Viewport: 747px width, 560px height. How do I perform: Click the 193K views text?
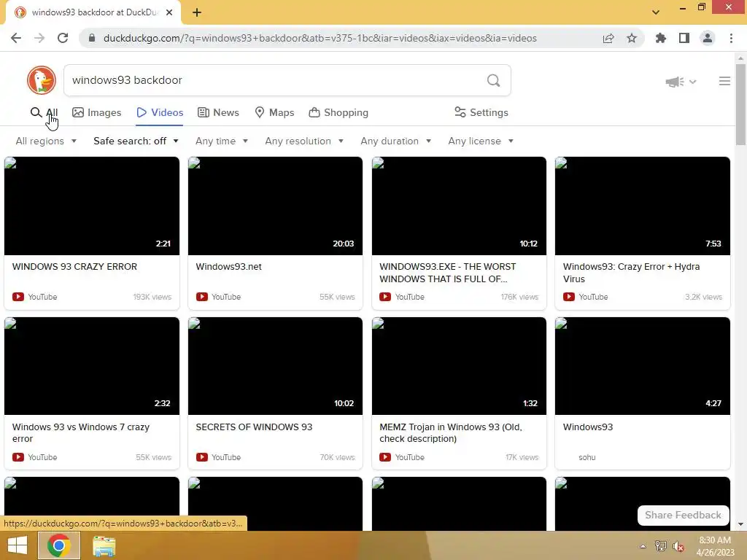(x=152, y=297)
